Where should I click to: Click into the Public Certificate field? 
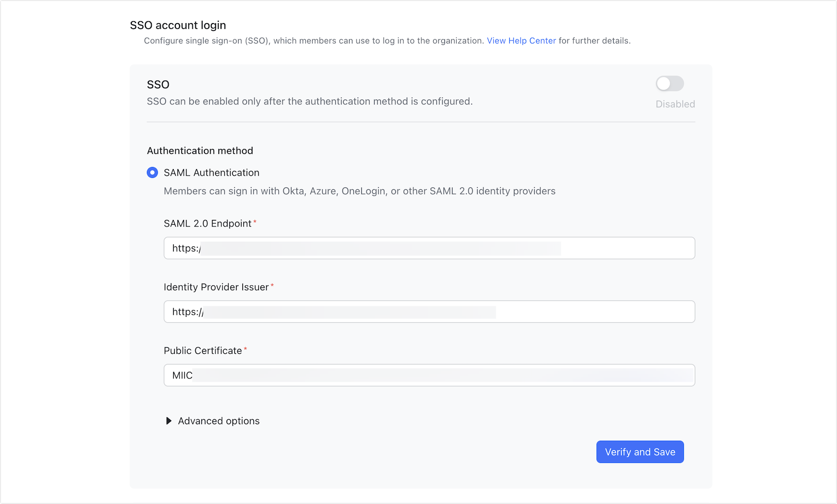429,375
